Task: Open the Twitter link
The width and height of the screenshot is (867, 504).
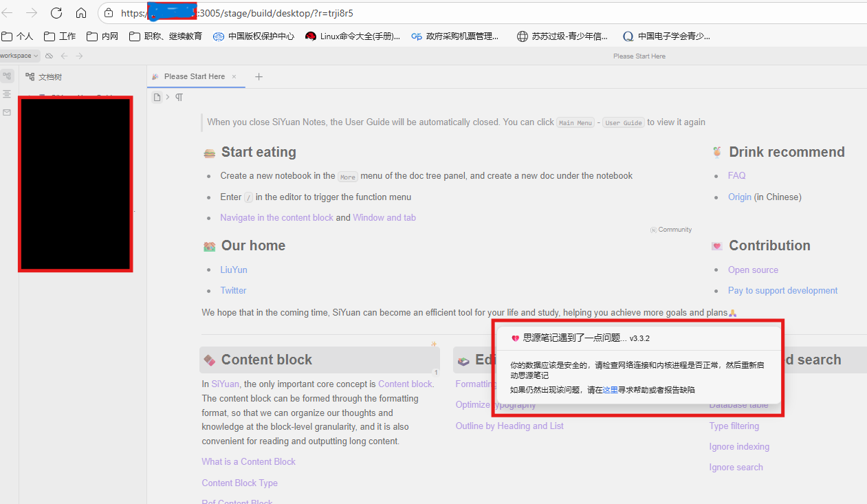Action: 233,290
